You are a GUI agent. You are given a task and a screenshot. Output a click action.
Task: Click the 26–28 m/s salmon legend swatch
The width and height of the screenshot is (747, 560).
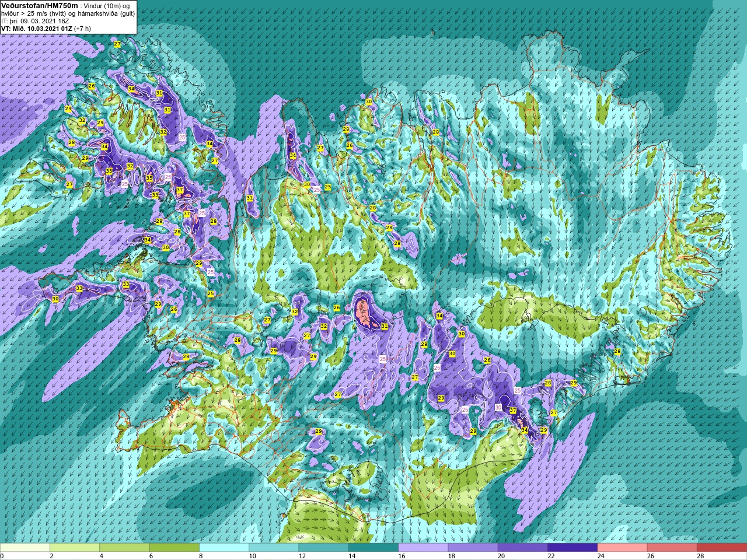(x=672, y=548)
